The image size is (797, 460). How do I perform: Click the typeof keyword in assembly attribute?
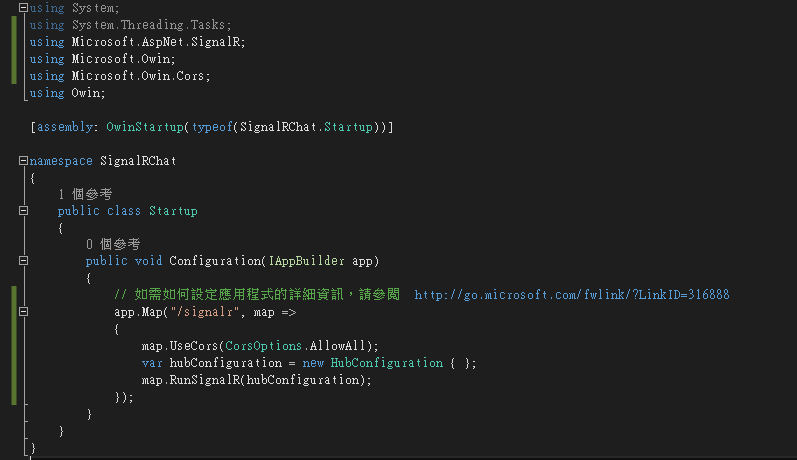point(212,127)
